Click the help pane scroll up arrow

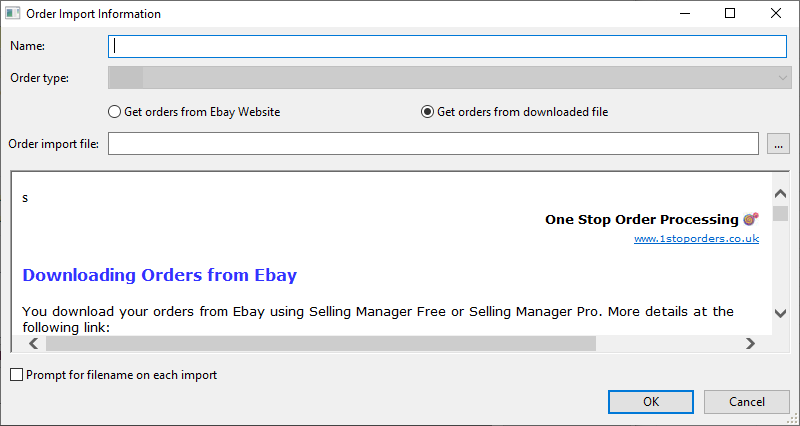[780, 194]
